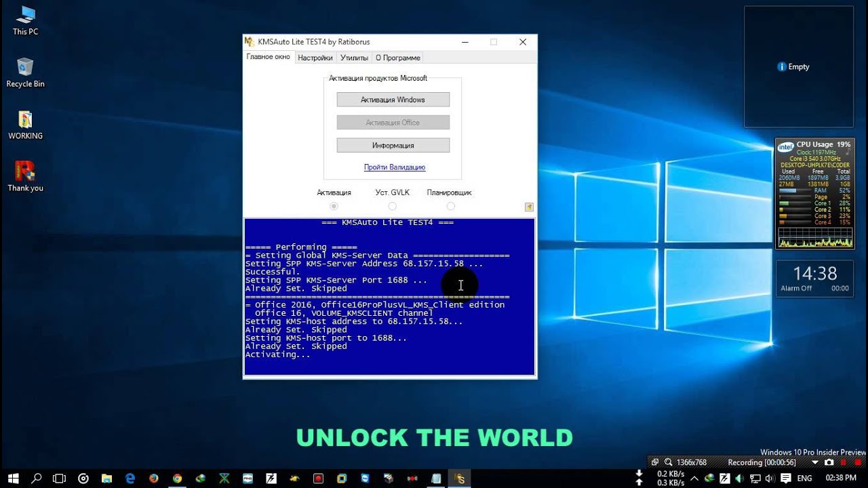Open the recorder toolbar dropdown arrow
This screenshot has width=868, height=488.
815,462
